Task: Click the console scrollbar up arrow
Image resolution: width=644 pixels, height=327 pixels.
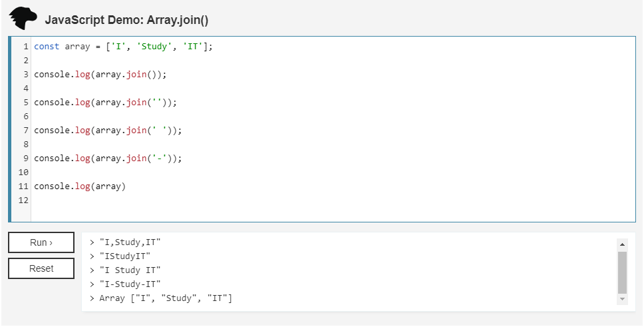Action: (x=622, y=244)
